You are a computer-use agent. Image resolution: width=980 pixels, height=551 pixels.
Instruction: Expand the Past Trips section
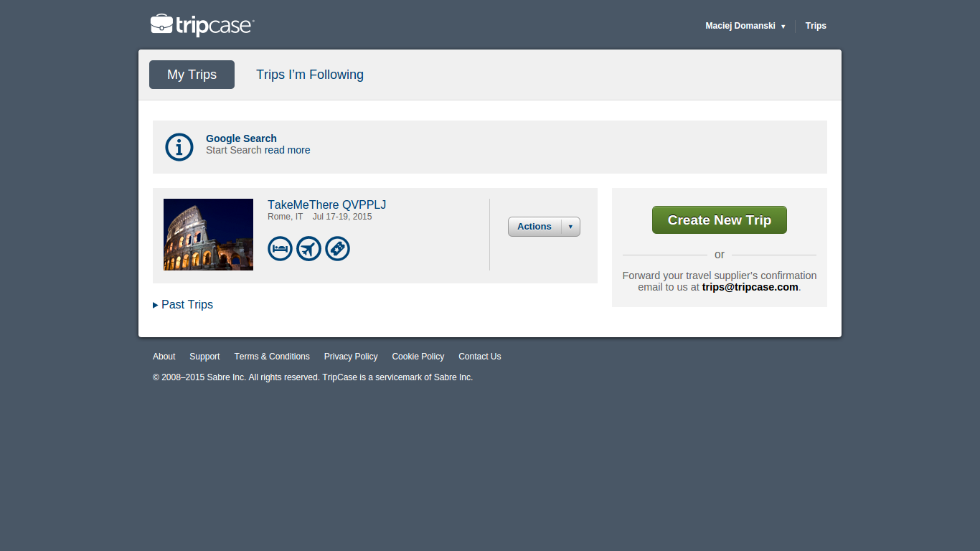[x=183, y=305]
